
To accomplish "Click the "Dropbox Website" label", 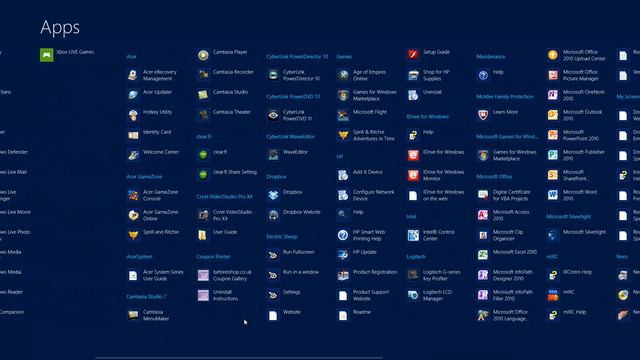I will coord(302,212).
